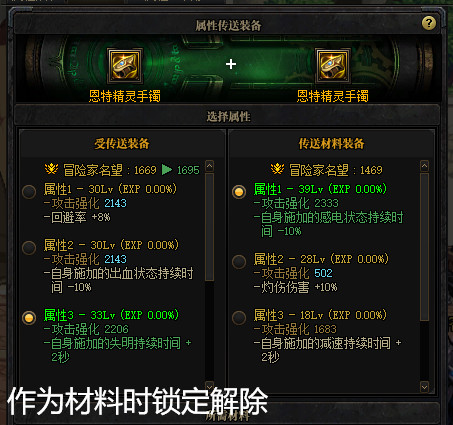The height and width of the screenshot is (425, 453).
Task: Click the green arrow next to 1669
Action: (167, 169)
